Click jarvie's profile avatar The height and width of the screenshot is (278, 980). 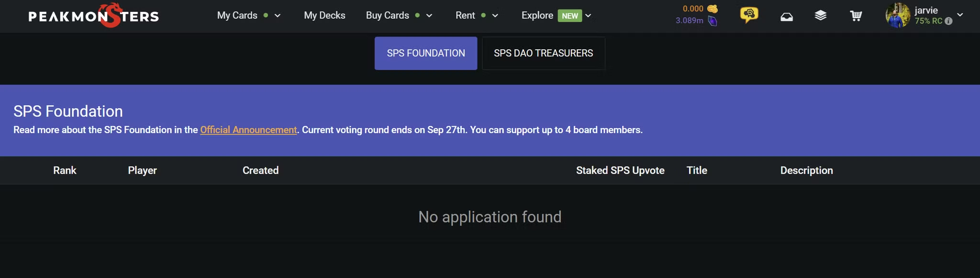tap(898, 15)
